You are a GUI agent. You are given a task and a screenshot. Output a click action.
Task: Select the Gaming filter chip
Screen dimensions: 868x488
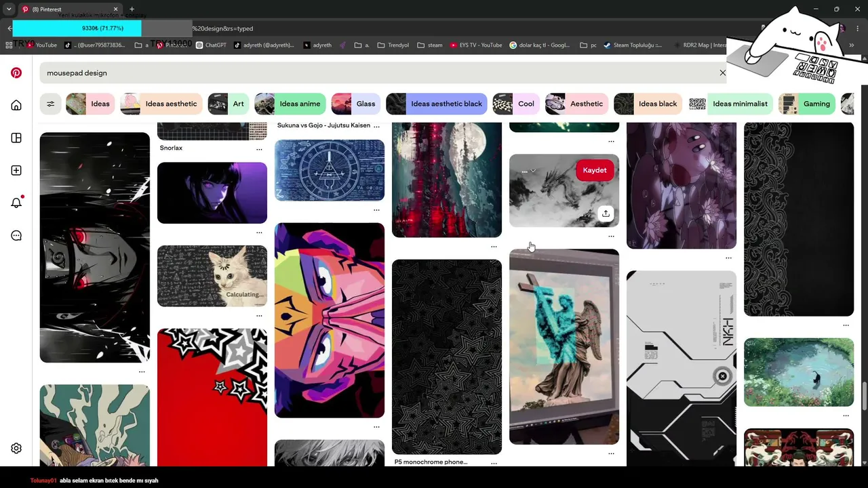(x=807, y=104)
